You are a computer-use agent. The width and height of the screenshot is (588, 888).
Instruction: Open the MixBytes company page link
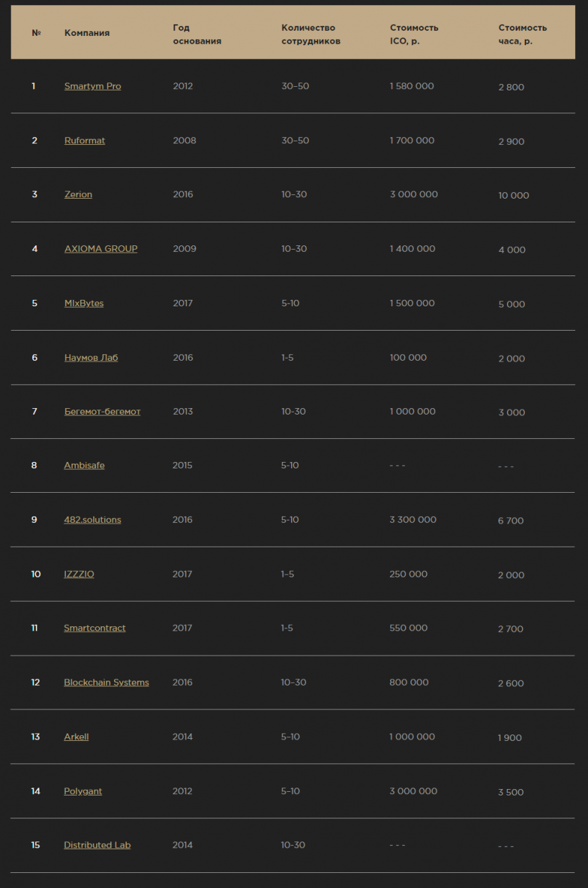(x=84, y=303)
